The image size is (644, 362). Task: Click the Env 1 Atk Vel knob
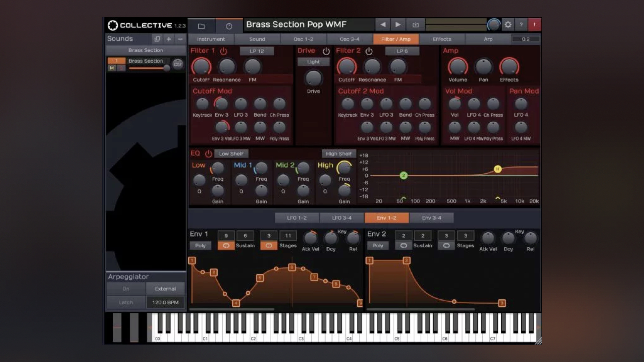pyautogui.click(x=311, y=238)
